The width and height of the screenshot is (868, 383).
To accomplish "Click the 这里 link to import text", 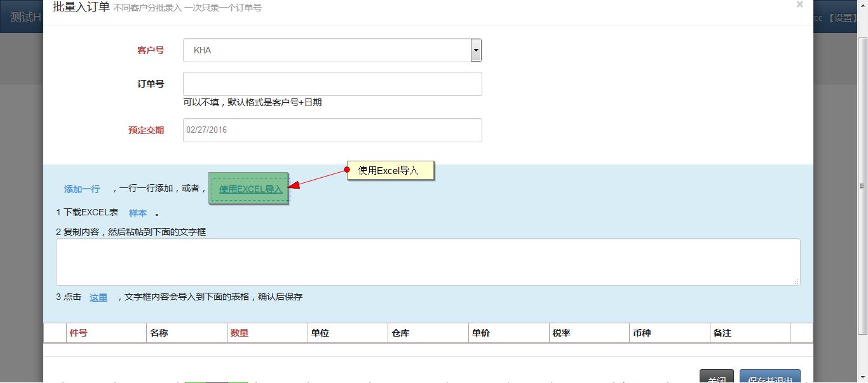I will [98, 297].
